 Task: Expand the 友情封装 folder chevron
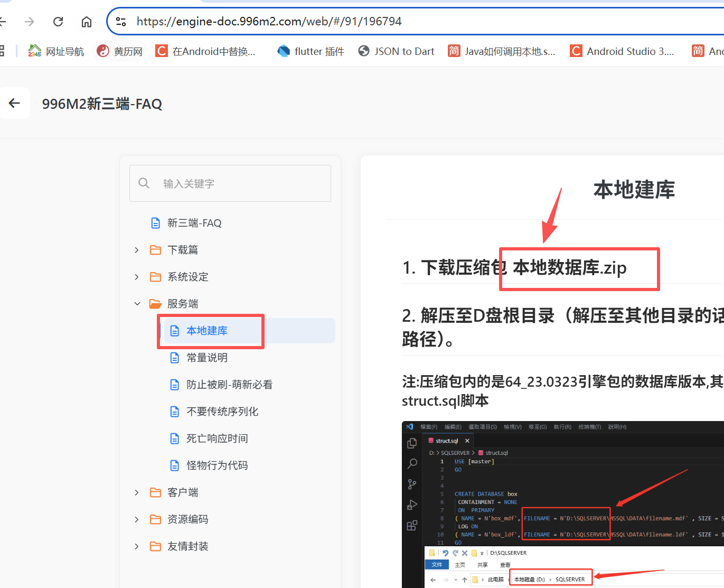(137, 546)
